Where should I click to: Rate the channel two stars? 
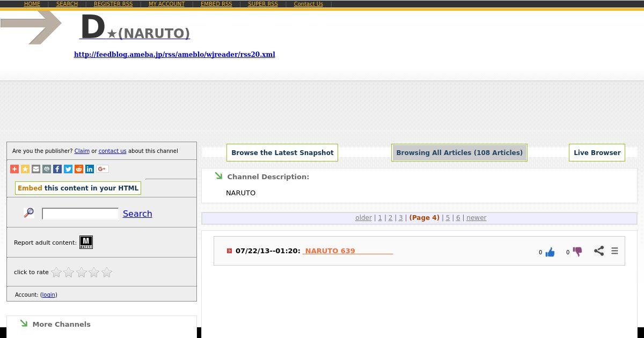(69, 273)
